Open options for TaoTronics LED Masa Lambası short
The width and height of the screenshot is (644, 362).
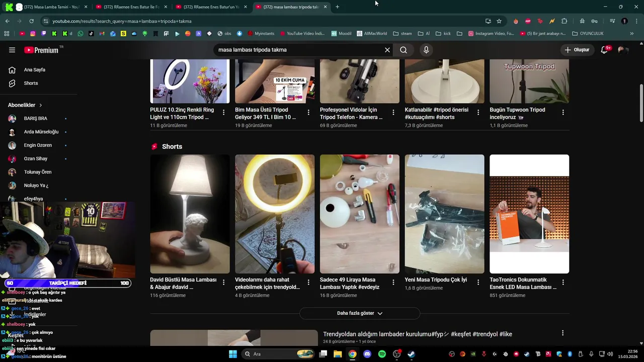coord(563,283)
